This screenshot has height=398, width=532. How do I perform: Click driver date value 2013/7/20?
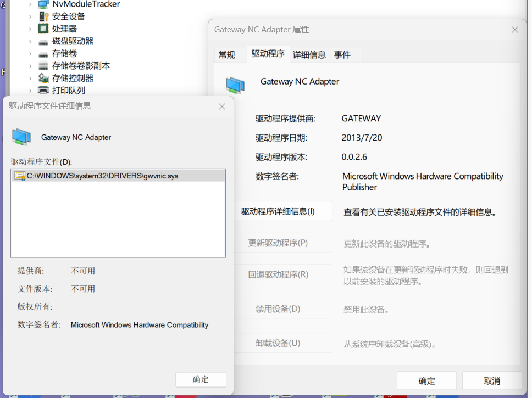[x=362, y=138]
